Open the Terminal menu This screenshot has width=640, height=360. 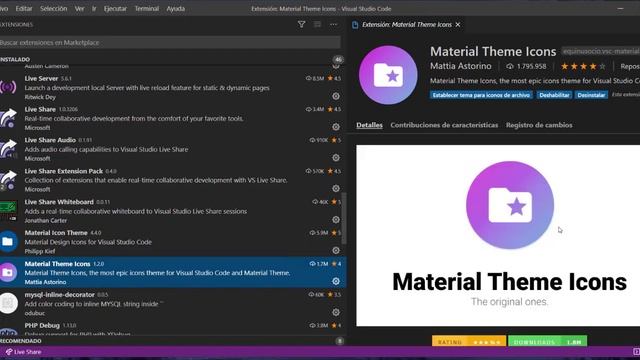pyautogui.click(x=147, y=9)
